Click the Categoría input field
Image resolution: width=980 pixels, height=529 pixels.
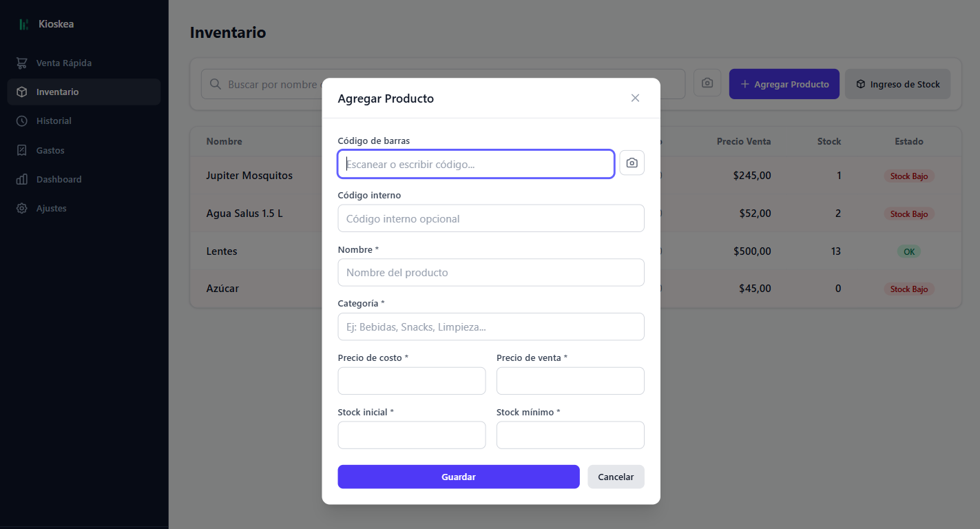(x=490, y=326)
